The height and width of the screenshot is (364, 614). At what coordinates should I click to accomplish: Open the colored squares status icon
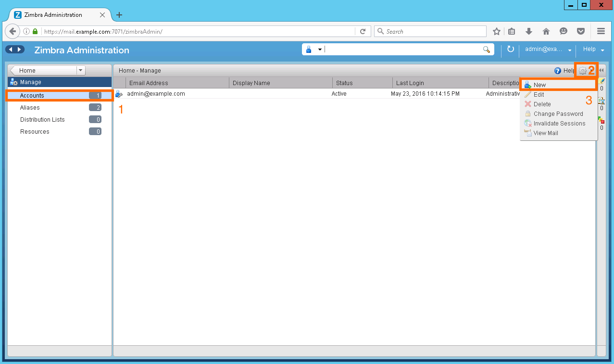[601, 120]
